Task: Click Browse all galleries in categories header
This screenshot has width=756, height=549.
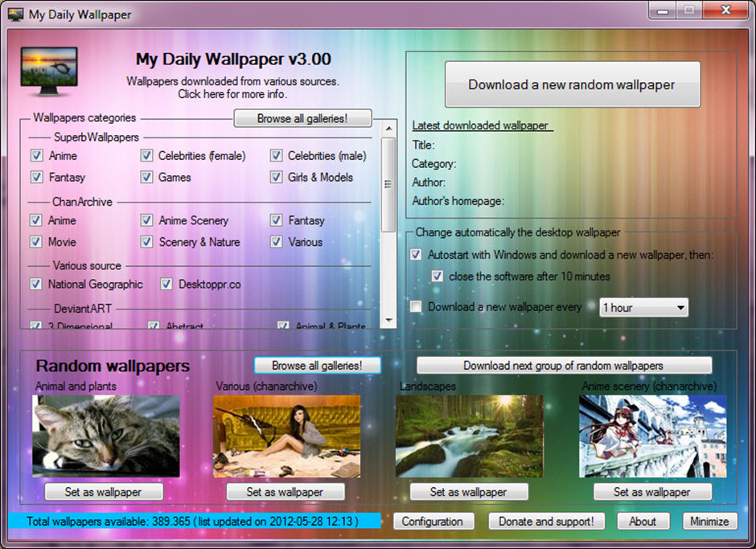Action: click(x=302, y=119)
